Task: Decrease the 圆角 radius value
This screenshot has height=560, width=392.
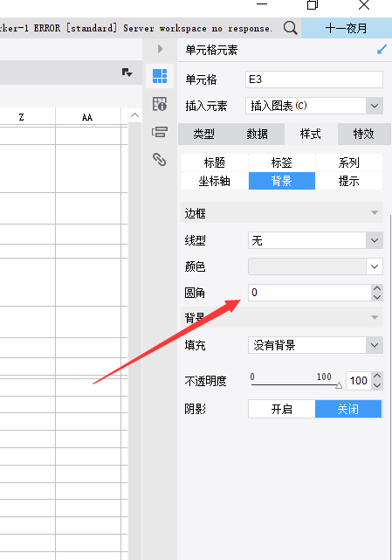Action: coord(377,297)
